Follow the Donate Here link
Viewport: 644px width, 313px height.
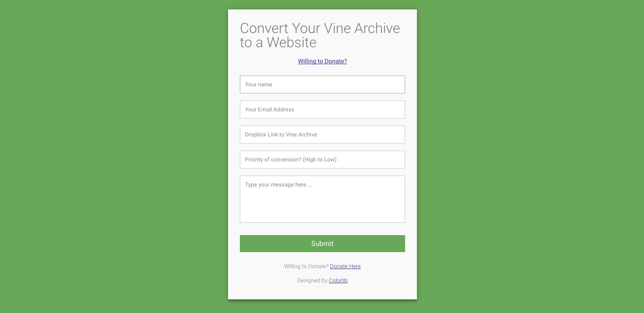click(x=345, y=266)
